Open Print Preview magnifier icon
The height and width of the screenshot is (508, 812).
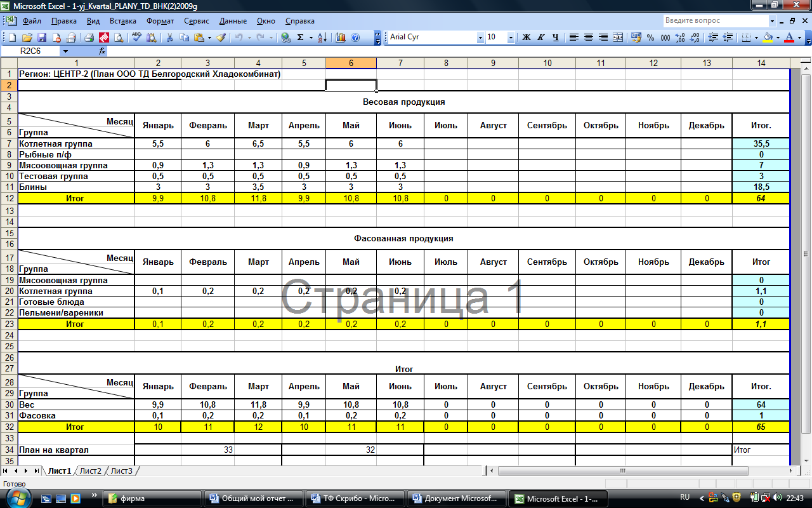click(119, 37)
